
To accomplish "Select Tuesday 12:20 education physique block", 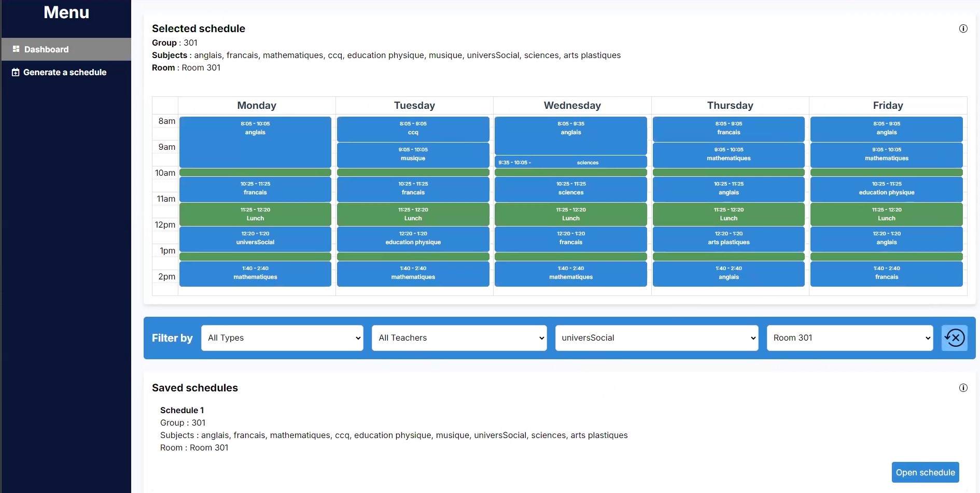I will tap(413, 239).
